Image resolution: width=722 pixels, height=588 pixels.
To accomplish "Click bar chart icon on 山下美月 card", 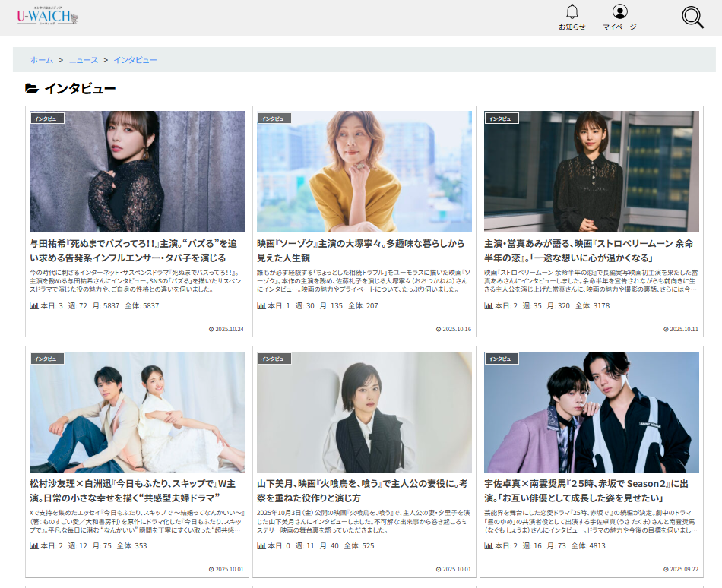I will click(x=261, y=545).
